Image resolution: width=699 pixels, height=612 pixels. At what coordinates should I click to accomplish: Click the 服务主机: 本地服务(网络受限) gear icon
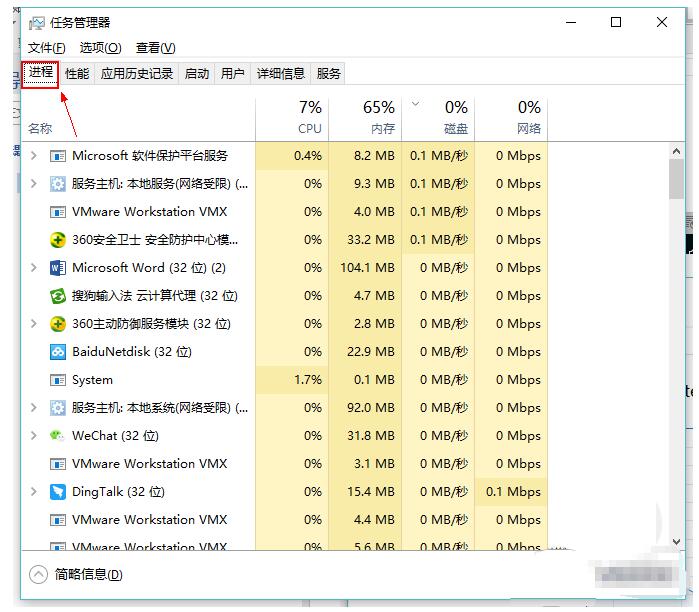58,184
